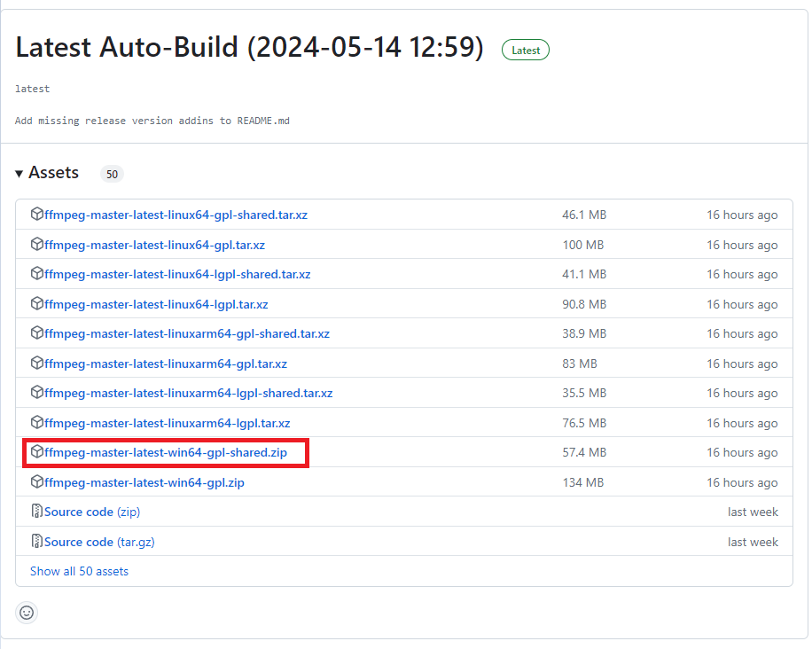Click package icon for linux64-gpl.tar.xz
This screenshot has width=812, height=649.
tap(36, 244)
